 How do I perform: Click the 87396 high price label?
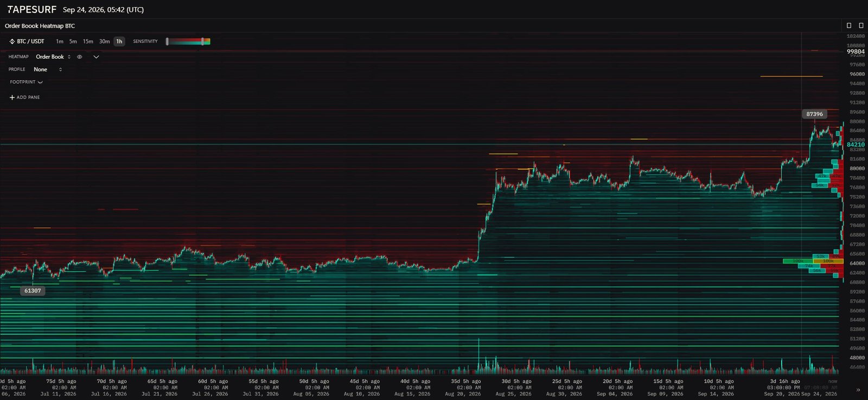point(814,114)
